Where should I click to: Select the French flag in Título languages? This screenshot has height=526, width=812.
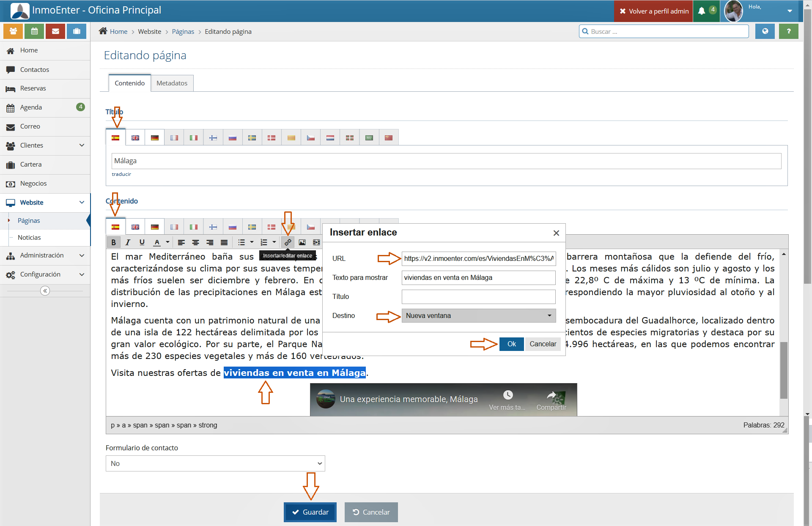174,138
